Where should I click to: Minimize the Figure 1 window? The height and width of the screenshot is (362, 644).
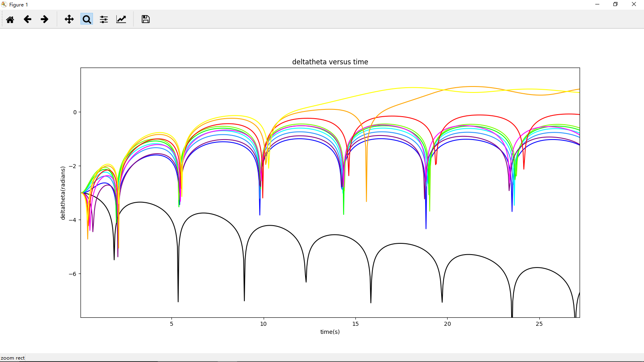(x=597, y=4)
